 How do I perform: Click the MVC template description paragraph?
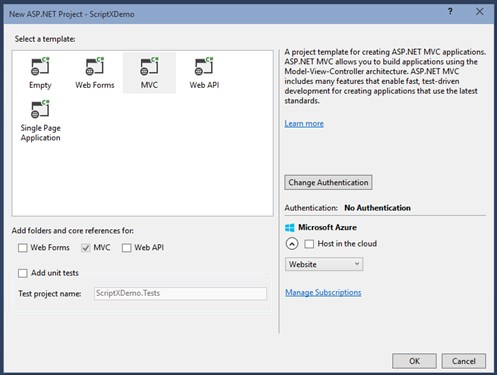tap(385, 76)
